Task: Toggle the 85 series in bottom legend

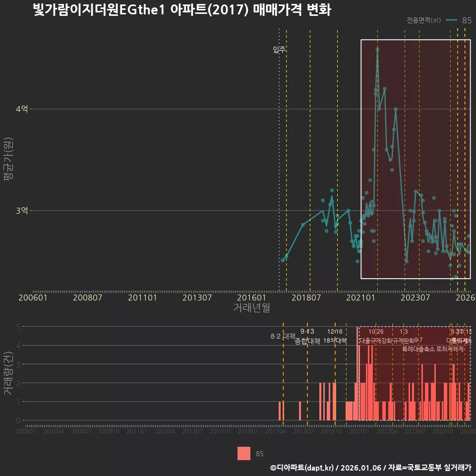Action: pyautogui.click(x=261, y=454)
